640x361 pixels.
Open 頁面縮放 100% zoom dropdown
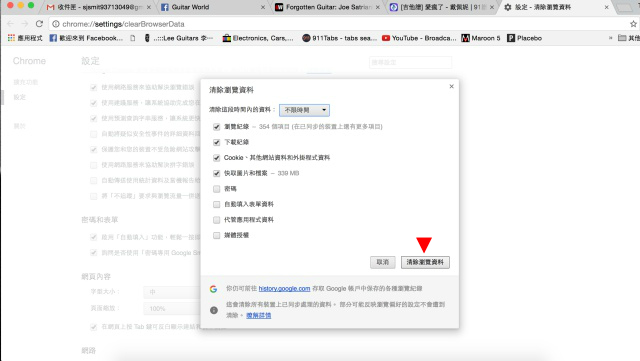tap(172, 308)
